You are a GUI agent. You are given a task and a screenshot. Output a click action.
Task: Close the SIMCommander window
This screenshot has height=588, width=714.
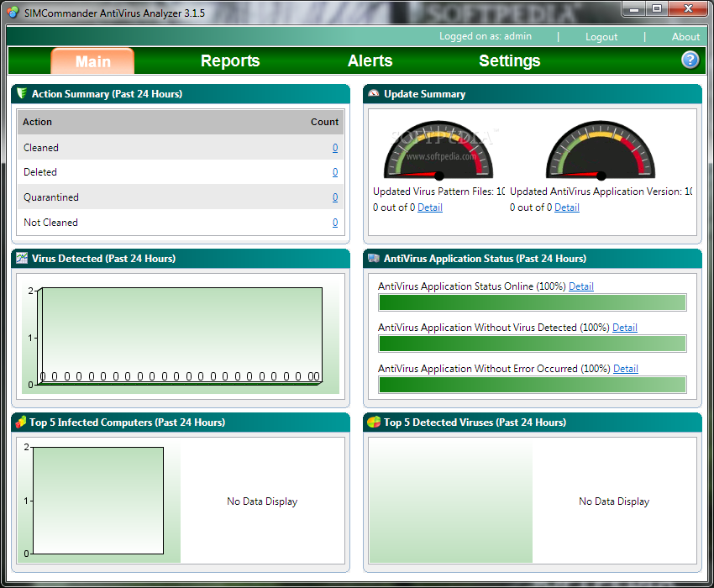click(x=688, y=8)
